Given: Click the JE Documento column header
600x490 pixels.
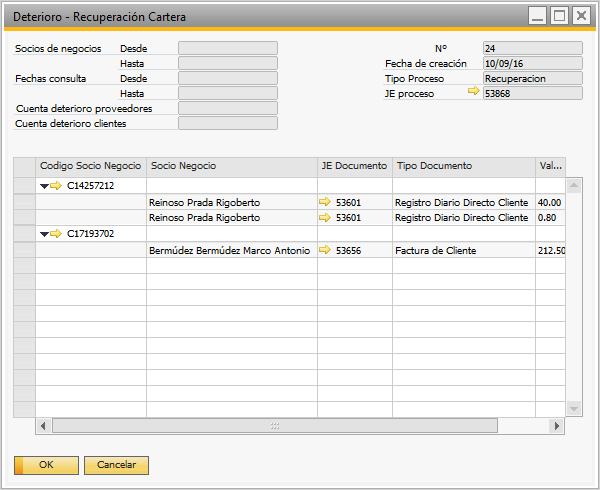Looking at the screenshot, I should click(354, 166).
